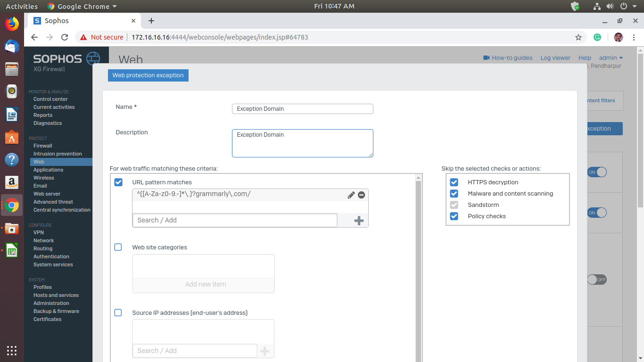Reload the Sophos webconsole page
The height and width of the screenshot is (362, 644).
(x=65, y=37)
